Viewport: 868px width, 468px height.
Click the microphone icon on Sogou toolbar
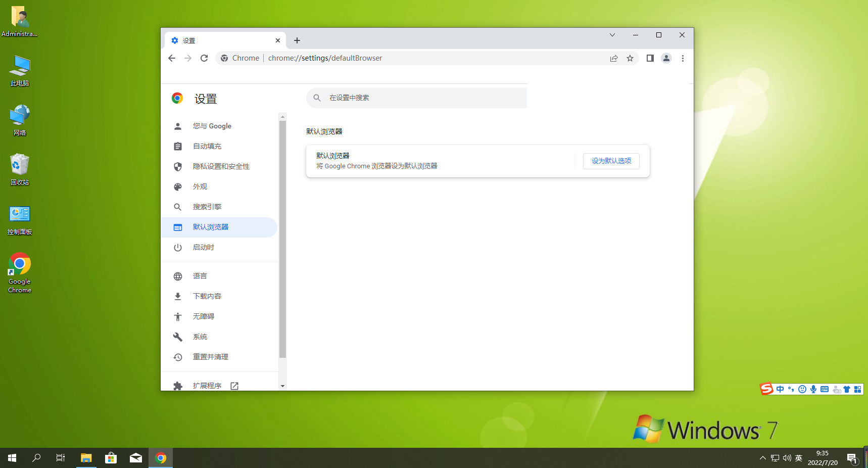813,389
